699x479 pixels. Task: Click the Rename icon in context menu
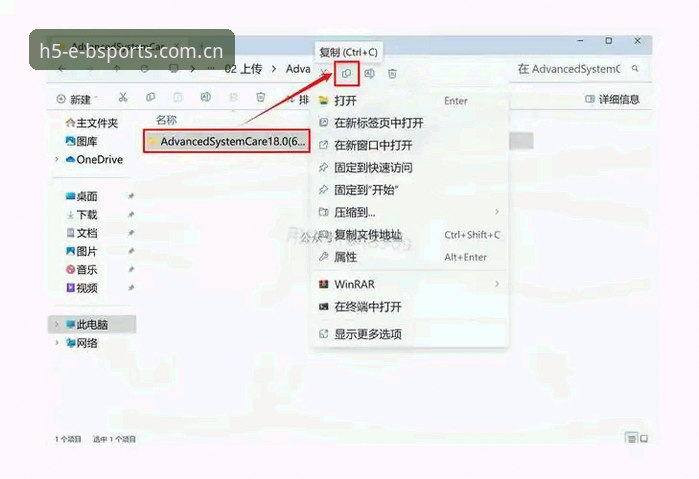point(369,74)
